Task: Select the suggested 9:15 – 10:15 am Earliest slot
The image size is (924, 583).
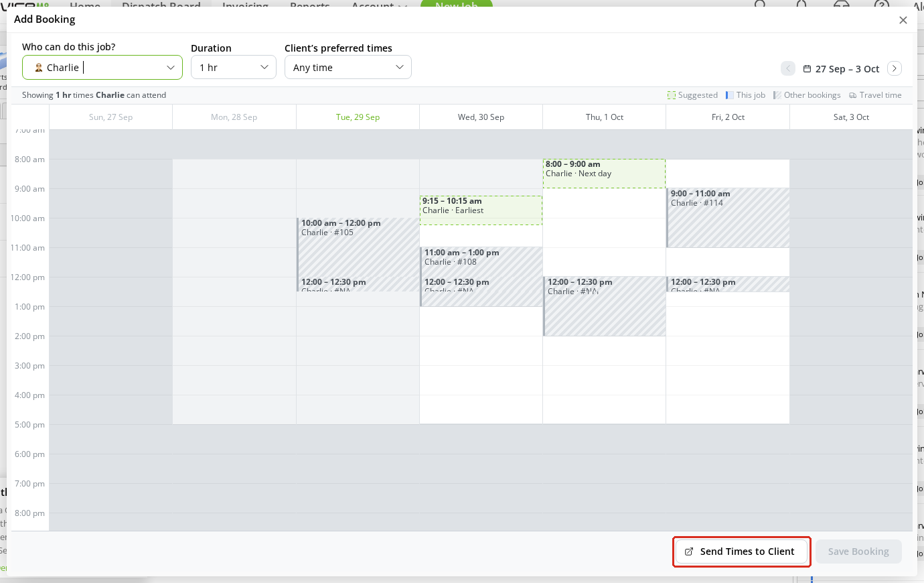Action: coord(481,210)
